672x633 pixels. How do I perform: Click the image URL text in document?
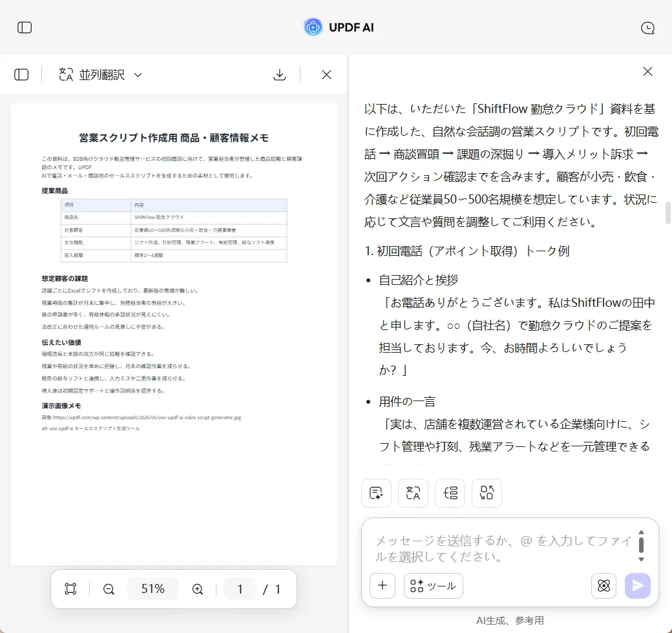click(142, 417)
